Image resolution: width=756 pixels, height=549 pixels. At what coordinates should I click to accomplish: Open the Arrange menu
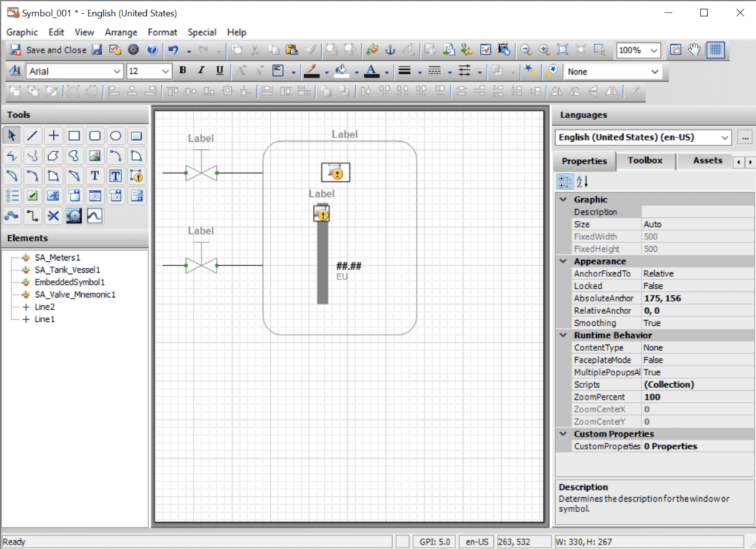pos(121,32)
